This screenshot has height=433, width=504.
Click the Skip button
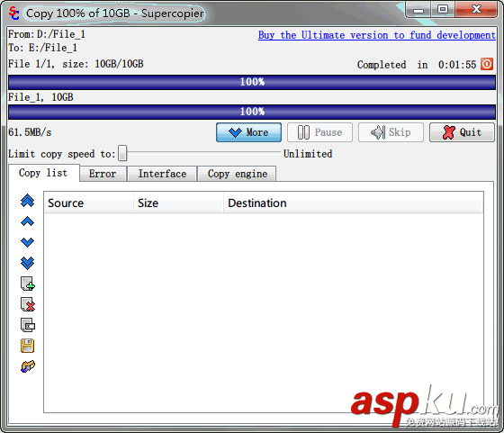pyautogui.click(x=391, y=132)
